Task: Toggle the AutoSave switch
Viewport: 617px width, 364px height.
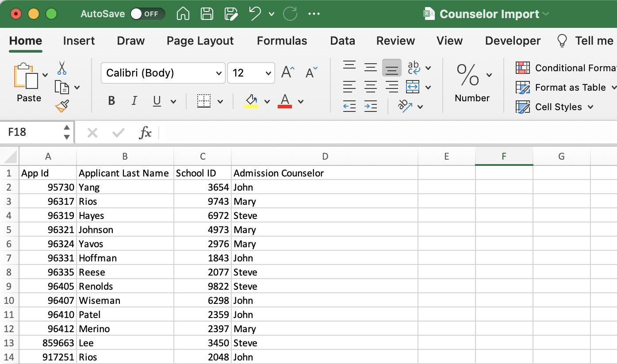Action: [x=148, y=14]
